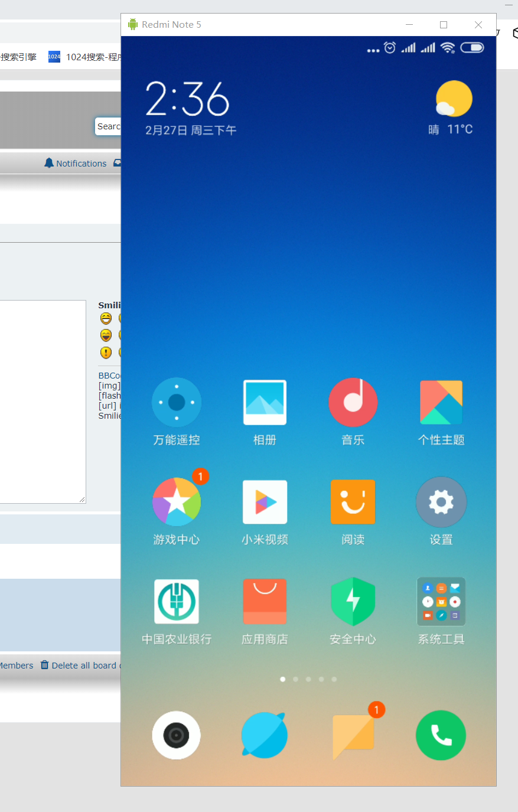Click the Notifications link on forum page
Screen dimensions: 518x812
click(81, 164)
